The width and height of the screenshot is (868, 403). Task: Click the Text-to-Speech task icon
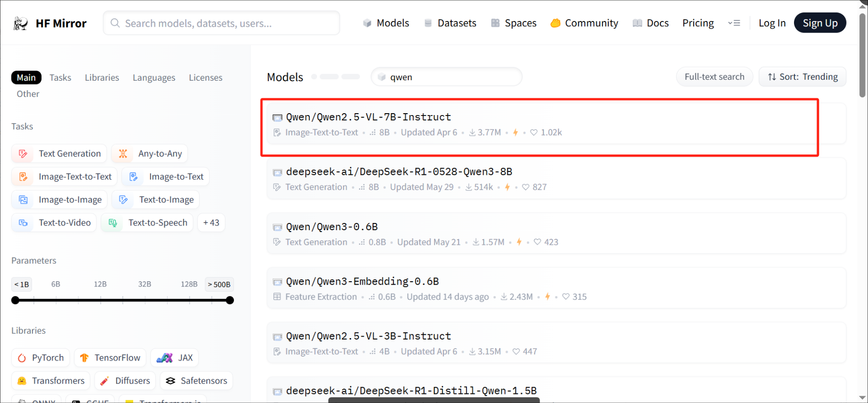click(113, 223)
